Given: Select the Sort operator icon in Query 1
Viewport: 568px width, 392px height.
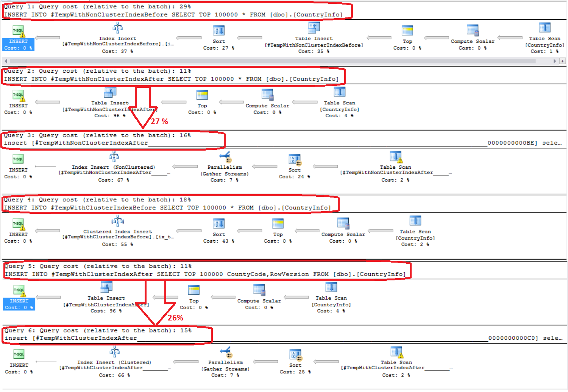Looking at the screenshot, I should click(219, 31).
